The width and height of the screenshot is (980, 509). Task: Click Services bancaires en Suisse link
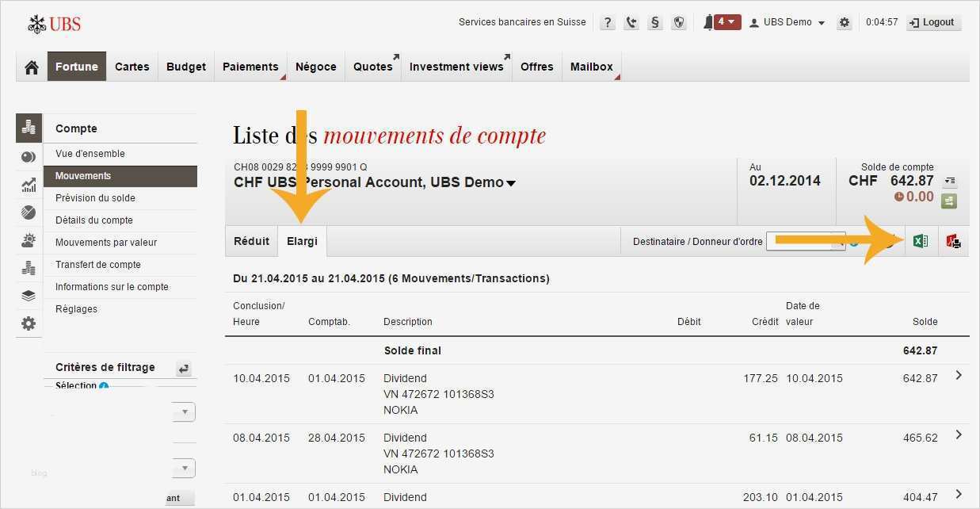(x=522, y=22)
